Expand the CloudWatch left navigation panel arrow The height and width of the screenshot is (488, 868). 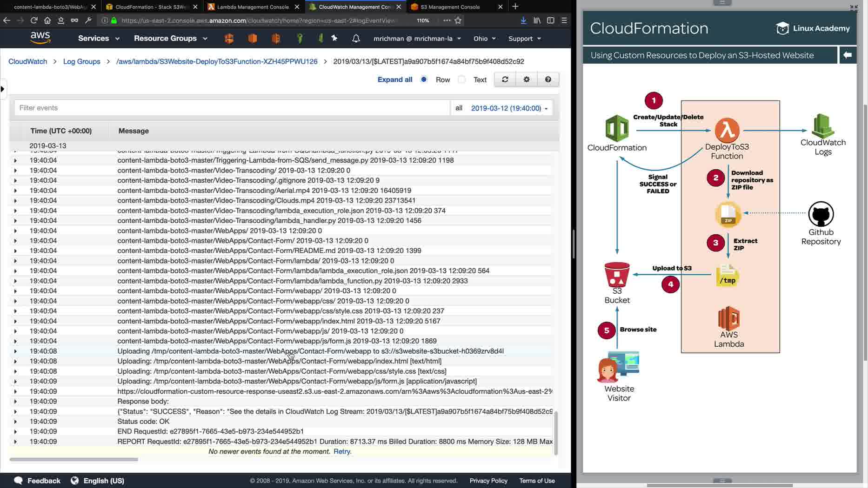(3, 88)
